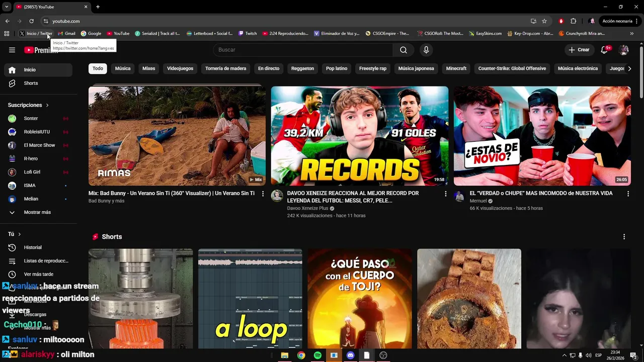Go back in browser history
This screenshot has width=644, height=362.
click(x=7, y=21)
